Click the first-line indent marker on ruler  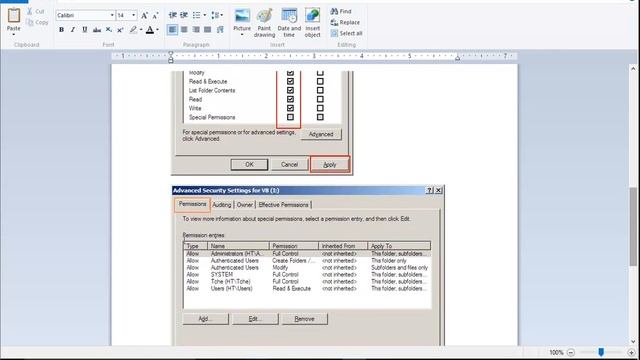pos(171,53)
